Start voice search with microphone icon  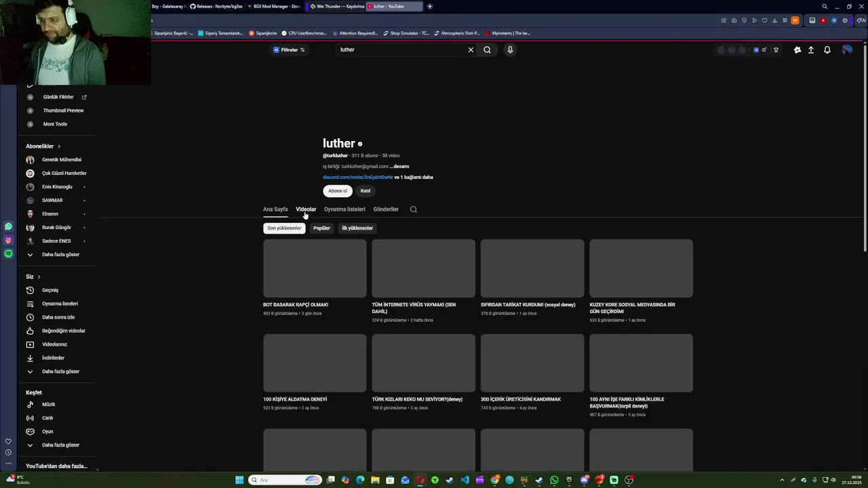tap(510, 49)
